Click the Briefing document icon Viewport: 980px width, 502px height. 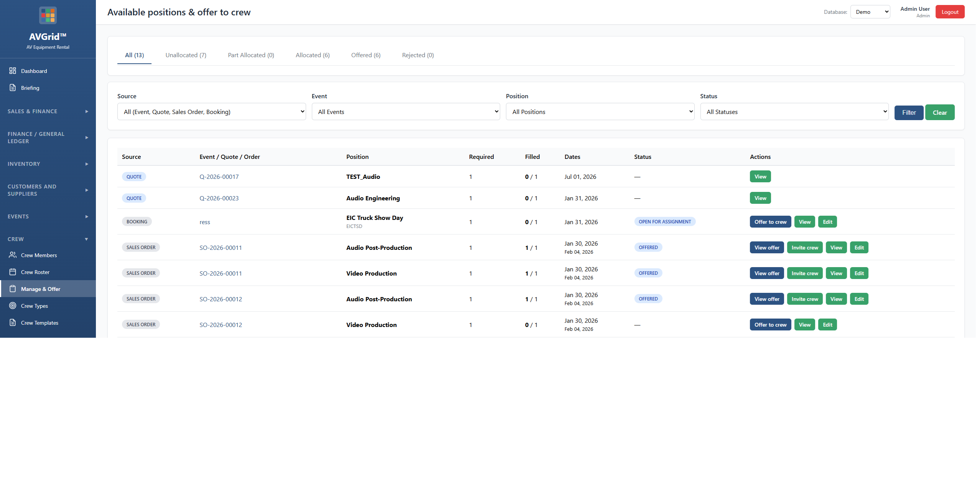pyautogui.click(x=13, y=88)
